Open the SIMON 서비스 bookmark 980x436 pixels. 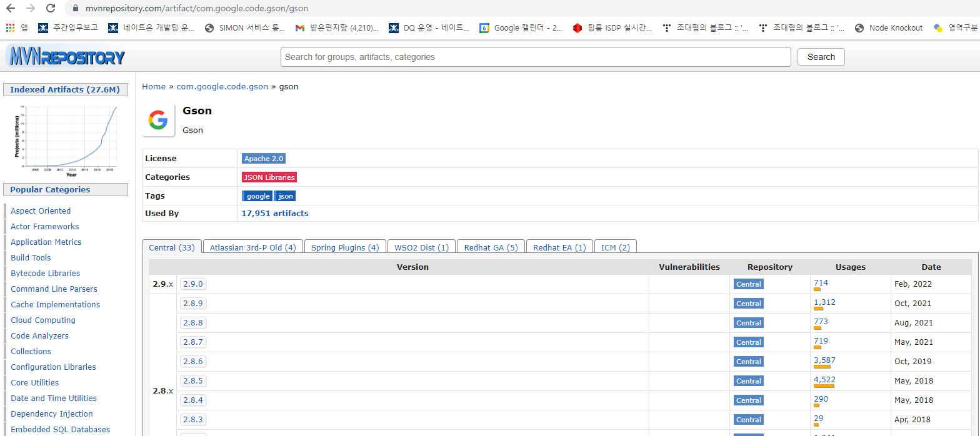pyautogui.click(x=245, y=27)
